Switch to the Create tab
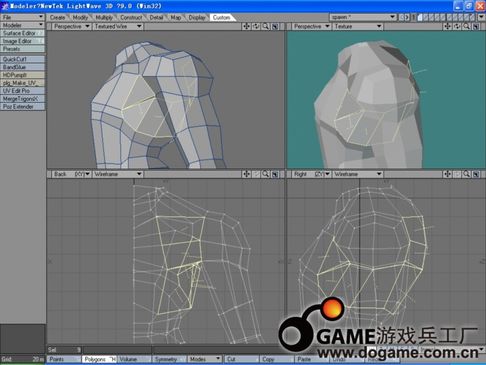The width and height of the screenshot is (486, 365). click(x=57, y=17)
